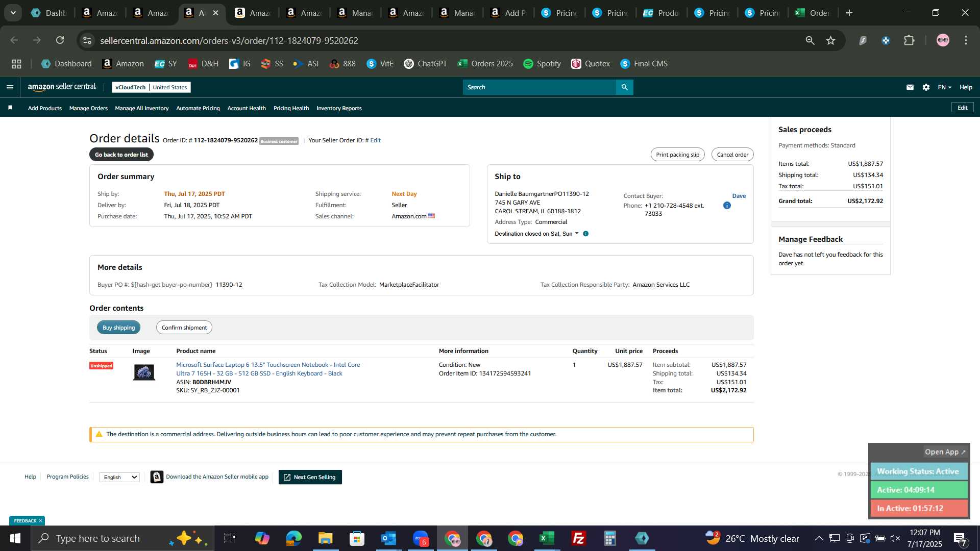Open the Chrome three-dot menu

tap(966, 40)
